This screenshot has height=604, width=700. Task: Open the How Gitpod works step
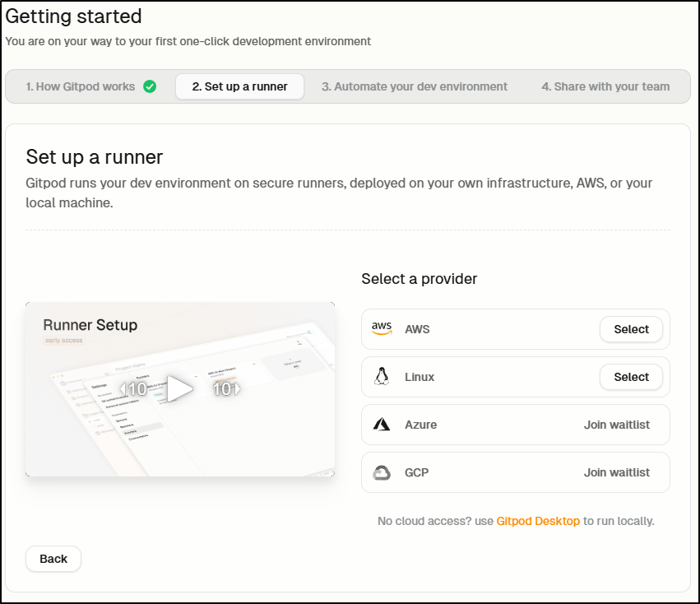(90, 86)
